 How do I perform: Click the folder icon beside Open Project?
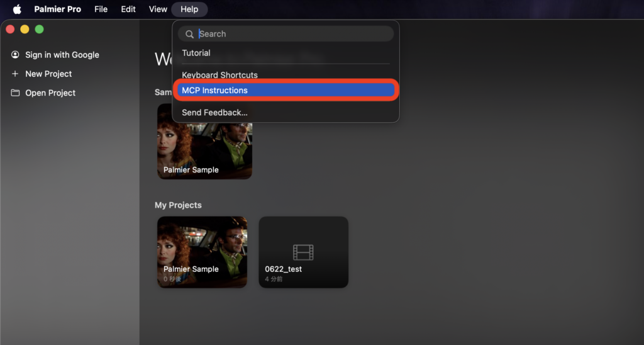tap(15, 93)
